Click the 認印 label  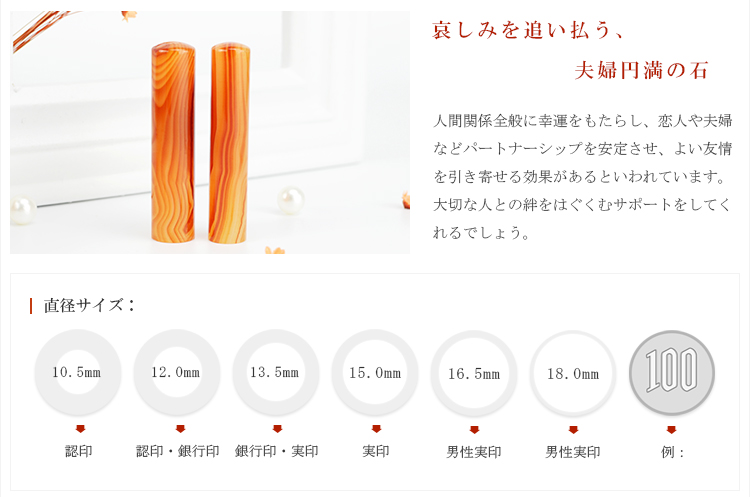pos(79,451)
